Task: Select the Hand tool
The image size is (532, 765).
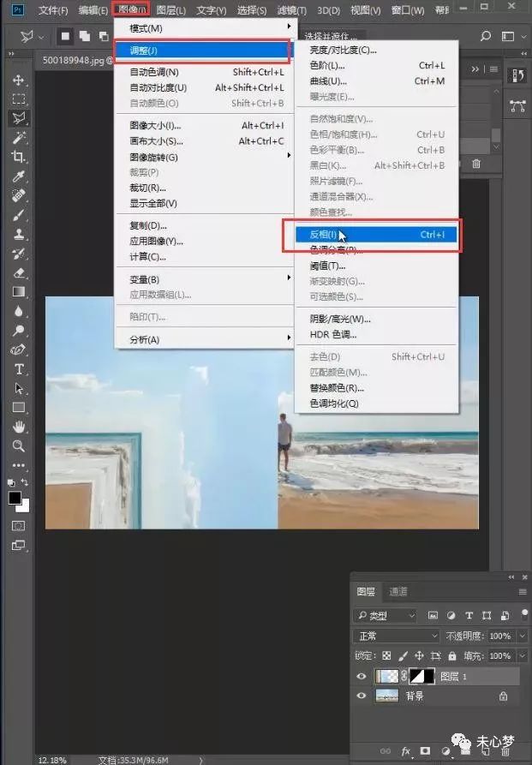Action: (19, 427)
